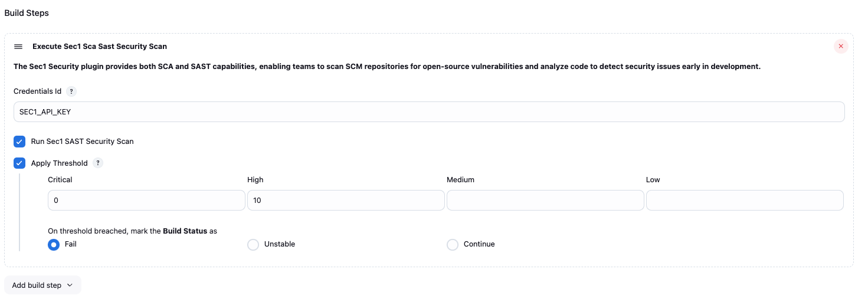Image resolution: width=868 pixels, height=302 pixels.
Task: Open help icon next to Credentials Id
Action: click(x=71, y=91)
